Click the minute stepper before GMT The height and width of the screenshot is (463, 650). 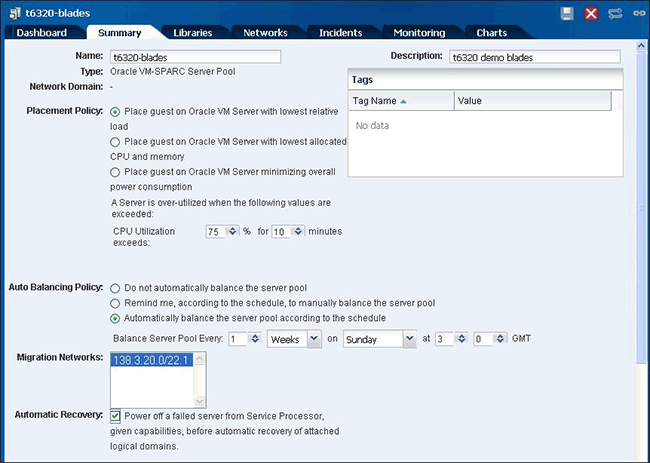click(x=501, y=339)
